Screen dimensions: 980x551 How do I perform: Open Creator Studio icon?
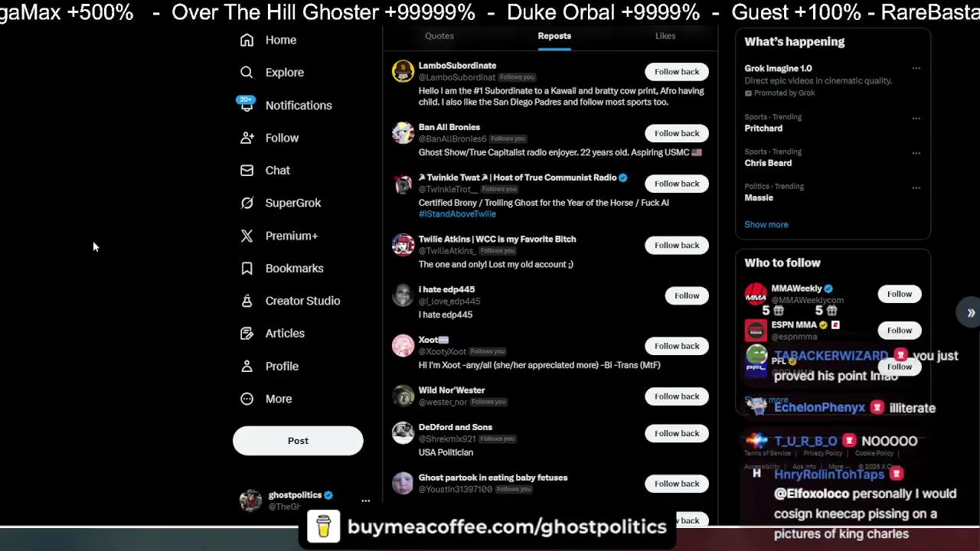[247, 301]
